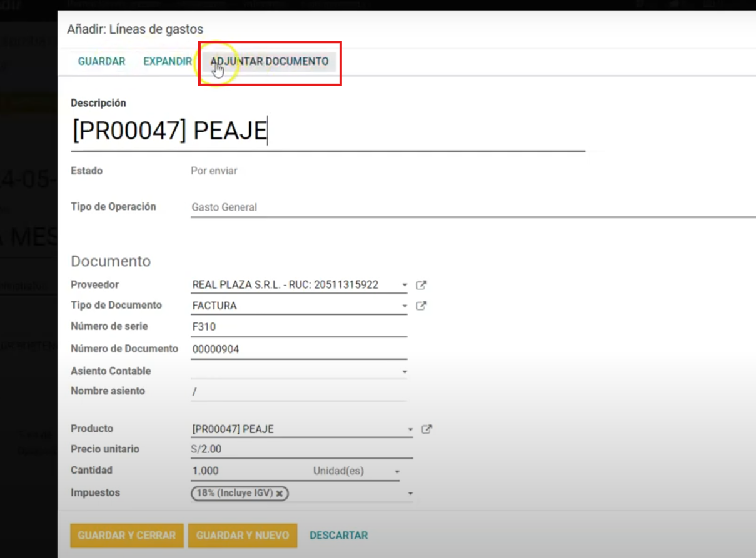
Task: Open external link for Producto PEAJE
Action: [x=426, y=429]
